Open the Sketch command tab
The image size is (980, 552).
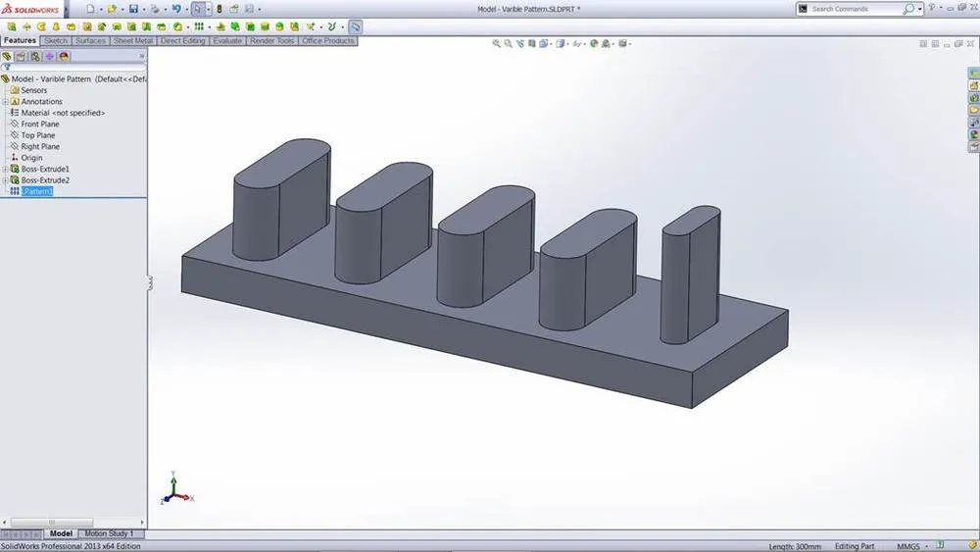click(56, 40)
